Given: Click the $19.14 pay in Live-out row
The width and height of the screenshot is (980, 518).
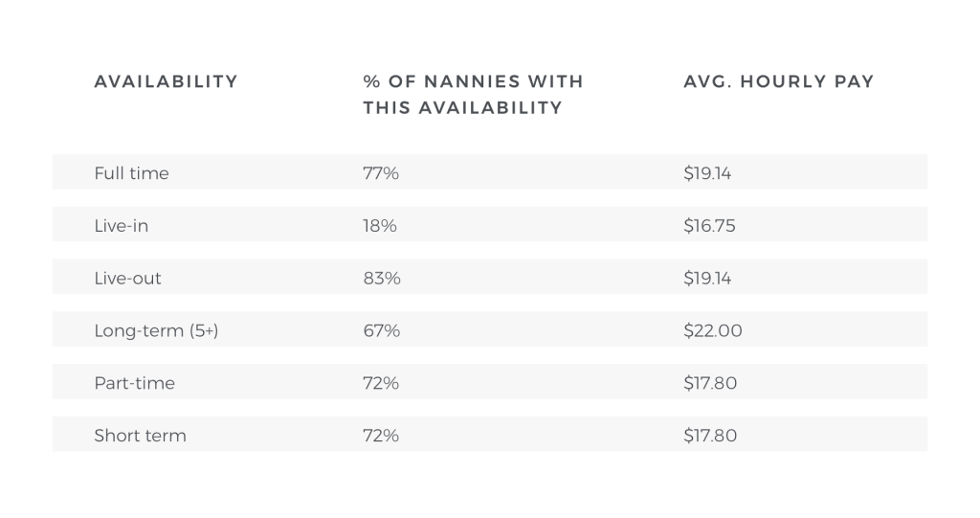Looking at the screenshot, I should (708, 279).
